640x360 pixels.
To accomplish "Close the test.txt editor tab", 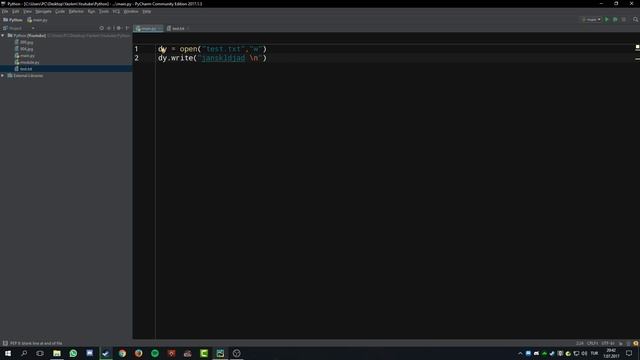I will pos(188,29).
